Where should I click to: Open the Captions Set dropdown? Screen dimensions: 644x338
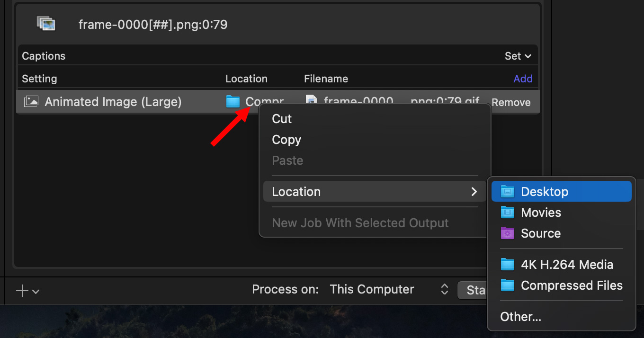(518, 56)
